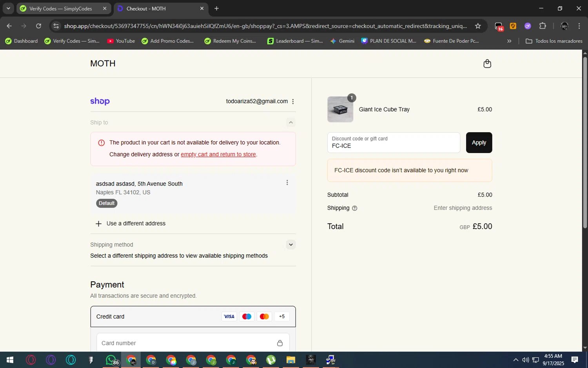
Task: Show hidden system tray icons
Action: (x=516, y=360)
